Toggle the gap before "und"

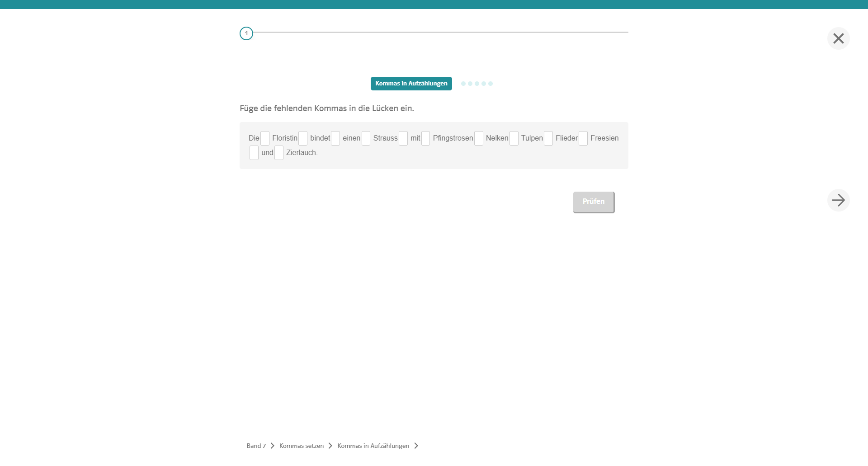click(x=254, y=153)
